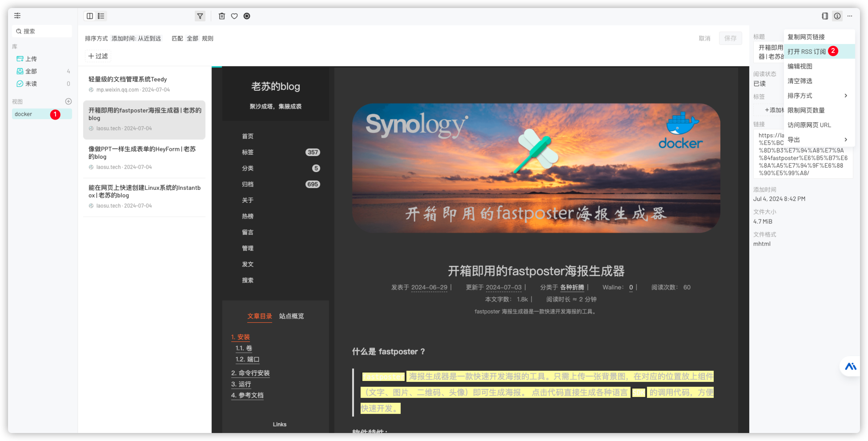The width and height of the screenshot is (868, 441).
Task: Click the link URL field in info panel
Action: [x=803, y=154]
